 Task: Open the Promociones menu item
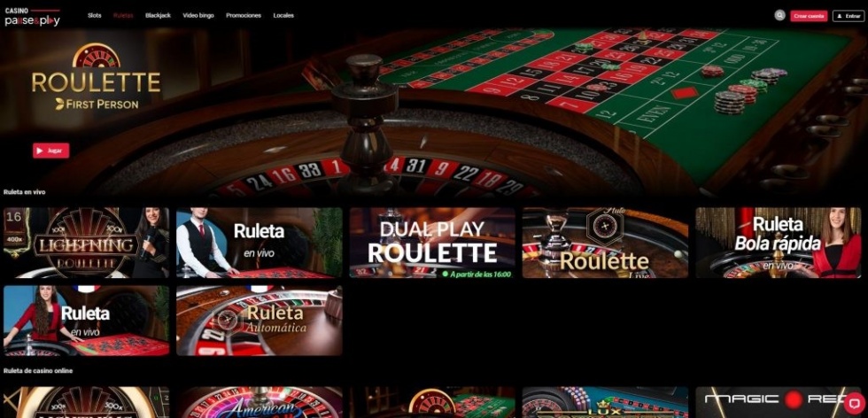click(x=244, y=16)
